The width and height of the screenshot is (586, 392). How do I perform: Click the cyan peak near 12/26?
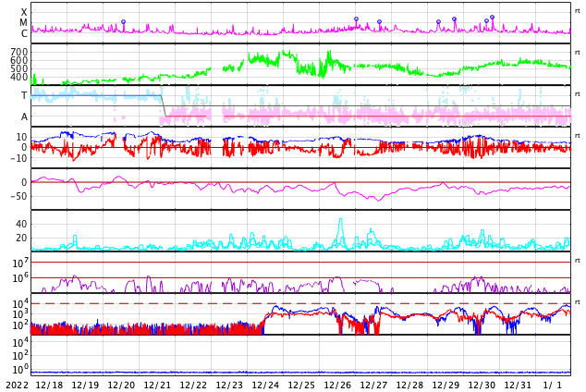point(340,220)
